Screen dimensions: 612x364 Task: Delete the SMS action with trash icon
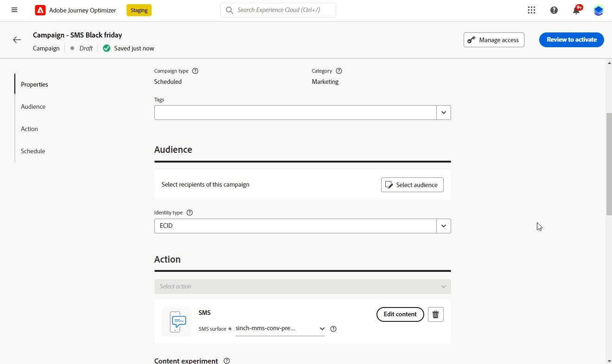(x=435, y=314)
